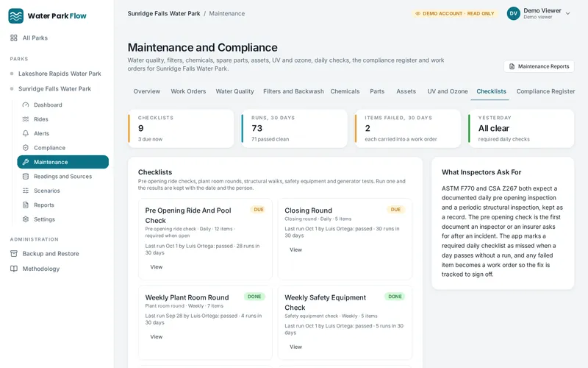This screenshot has height=368, width=588.
Task: Go to Sunridge Falls Water Park breadcrumb
Action: (164, 13)
